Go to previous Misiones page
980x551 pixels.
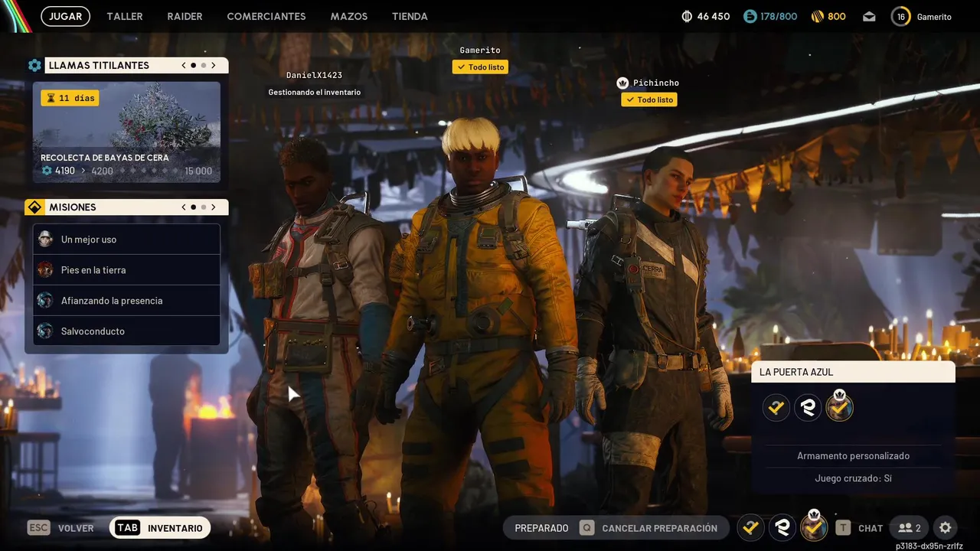(184, 207)
